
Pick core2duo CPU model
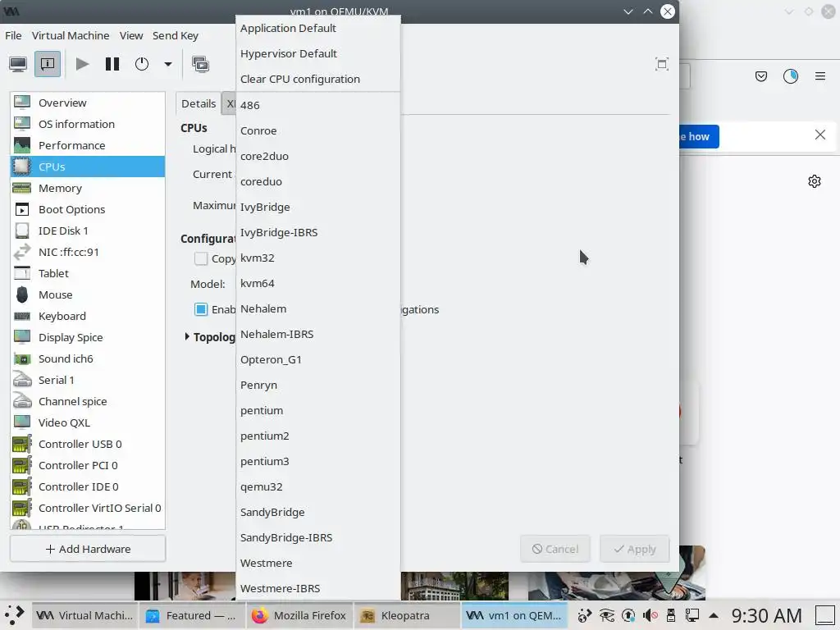317,156
